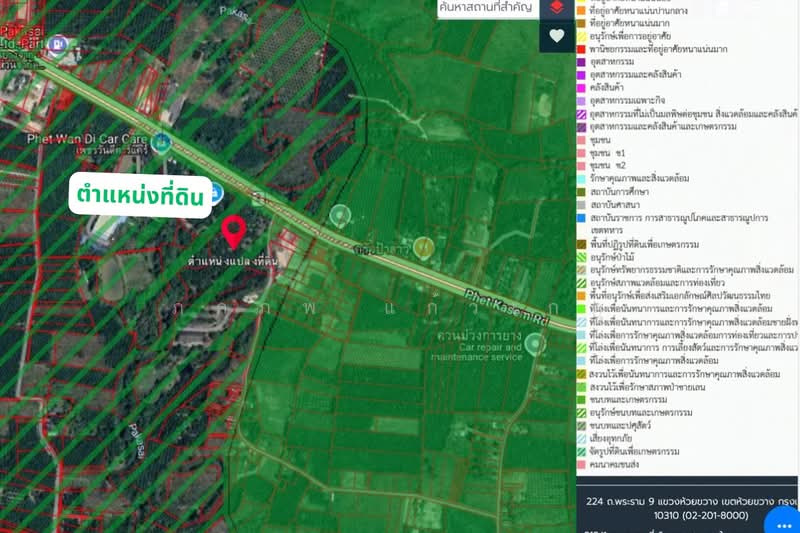This screenshot has width=800, height=533.
Task: Click purple swatch for อุตสาหกรรม
Action: click(x=581, y=62)
